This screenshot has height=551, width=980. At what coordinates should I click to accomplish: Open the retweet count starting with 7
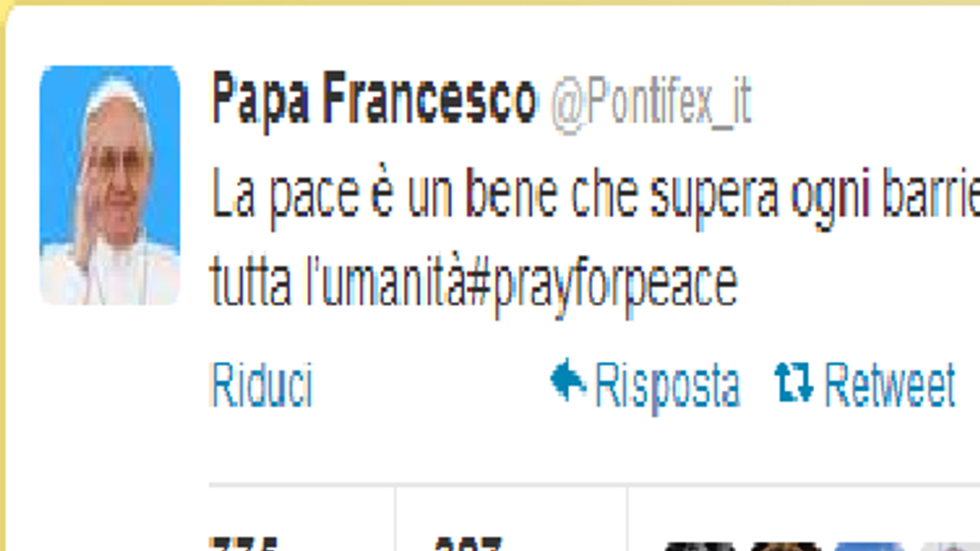click(245, 544)
